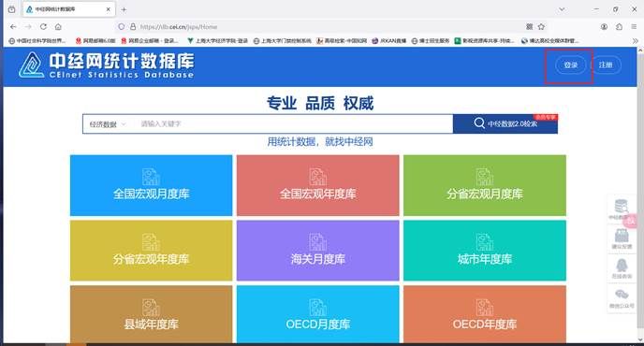The width and height of the screenshot is (644, 346).
Task: Expand the 经济数据 search category dropdown
Action: tap(108, 124)
